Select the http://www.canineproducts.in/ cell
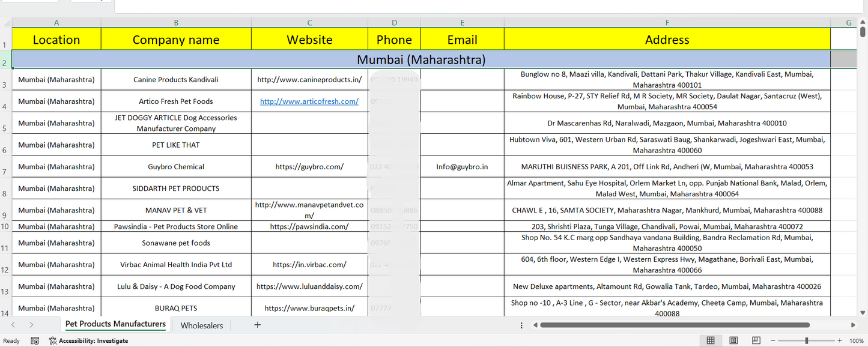The image size is (868, 347). (x=310, y=79)
